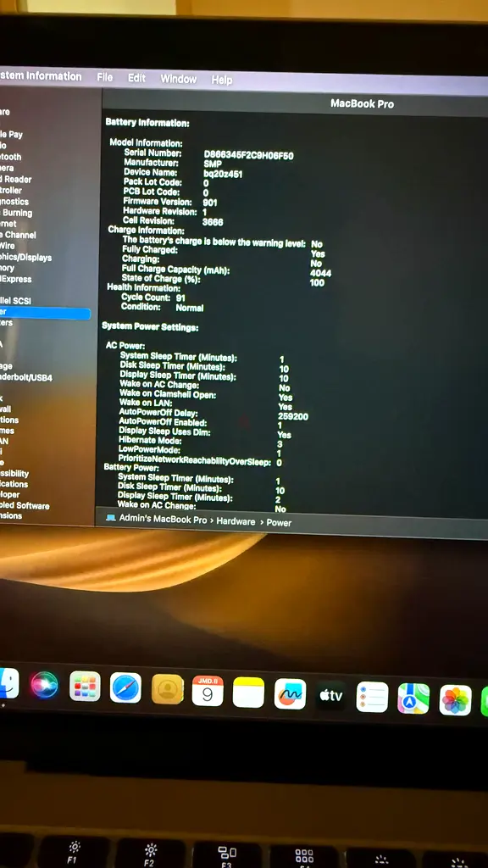Open the Reminders app in Dock
This screenshot has height=868, width=488.
tap(372, 697)
